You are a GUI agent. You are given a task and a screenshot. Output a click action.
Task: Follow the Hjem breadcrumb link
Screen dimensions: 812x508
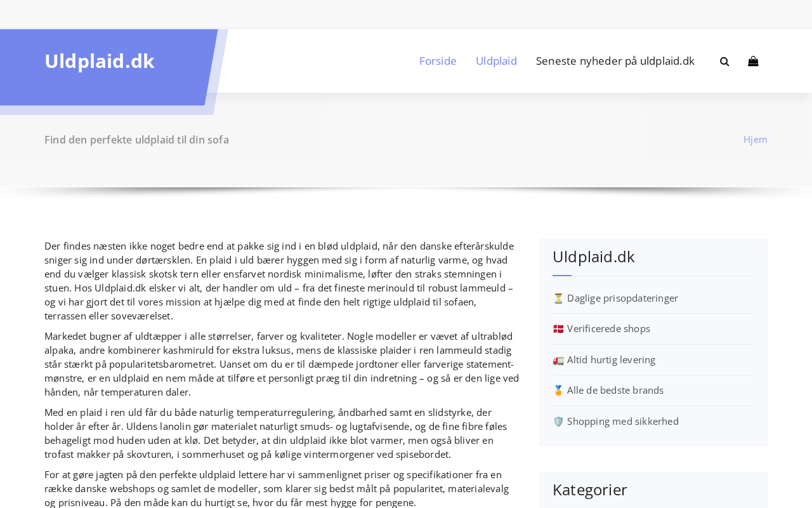pos(756,139)
